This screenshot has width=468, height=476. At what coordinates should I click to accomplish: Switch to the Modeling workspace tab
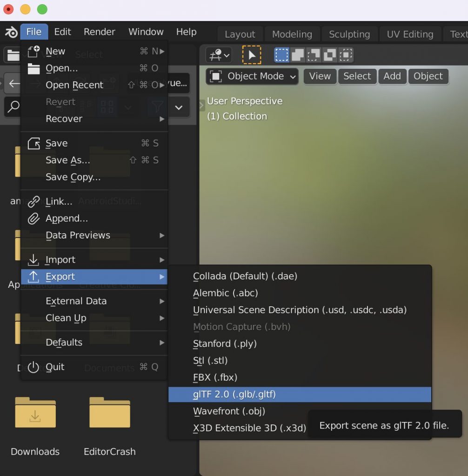point(292,34)
